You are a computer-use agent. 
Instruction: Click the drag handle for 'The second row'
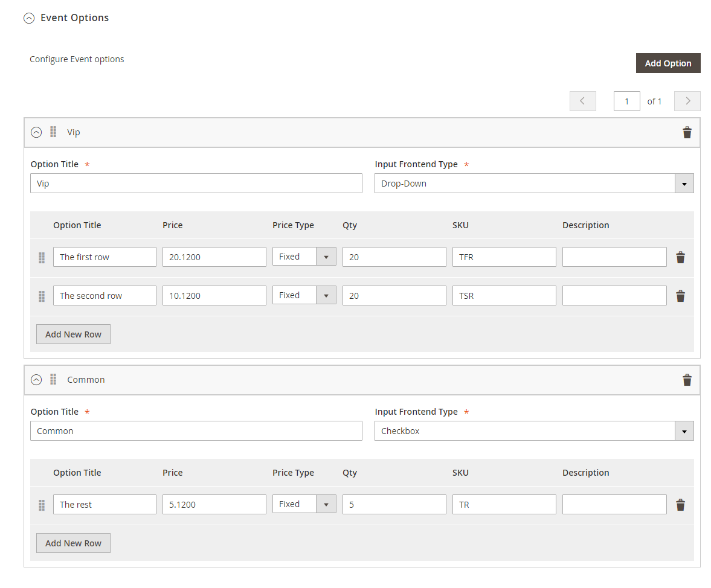coord(42,296)
